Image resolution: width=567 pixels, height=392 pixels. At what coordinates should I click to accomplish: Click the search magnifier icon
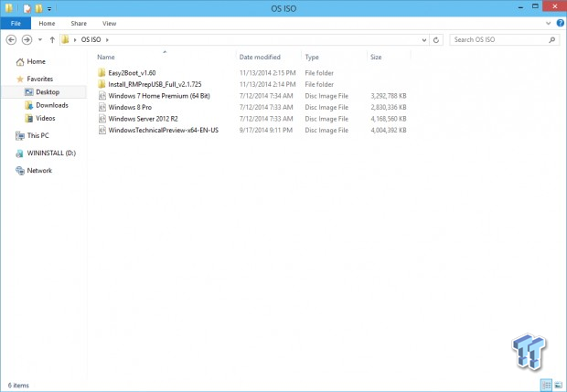click(551, 39)
